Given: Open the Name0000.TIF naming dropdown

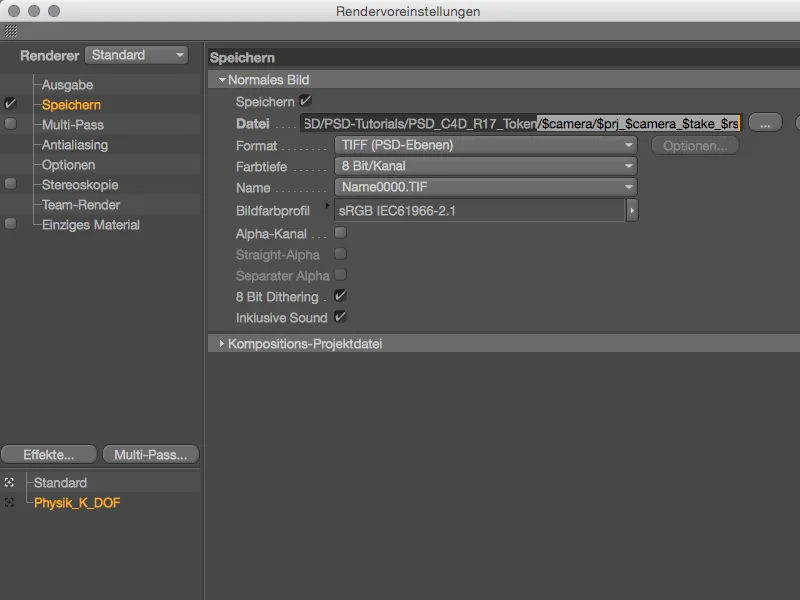Looking at the screenshot, I should (x=486, y=187).
